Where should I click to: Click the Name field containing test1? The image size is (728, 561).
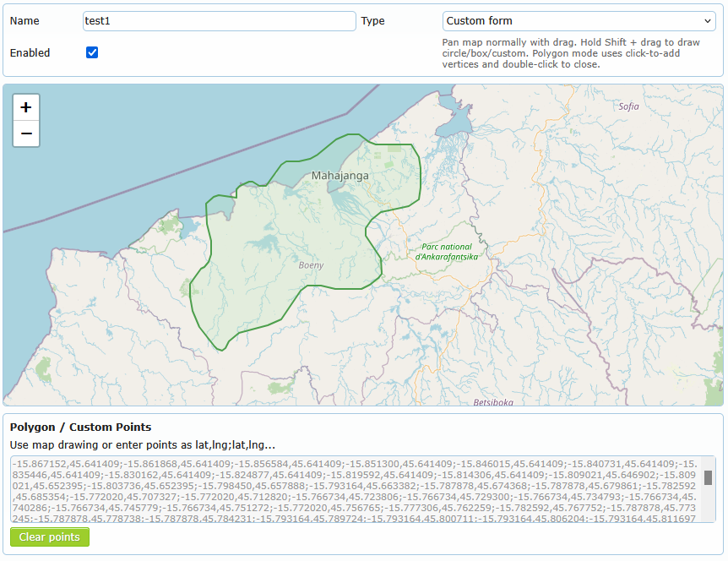point(220,21)
